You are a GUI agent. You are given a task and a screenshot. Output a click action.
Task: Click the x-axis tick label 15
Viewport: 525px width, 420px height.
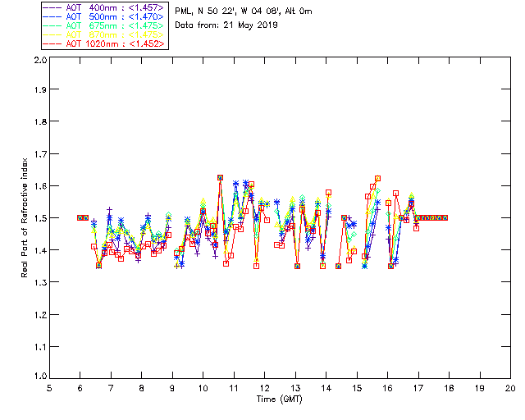click(357, 388)
